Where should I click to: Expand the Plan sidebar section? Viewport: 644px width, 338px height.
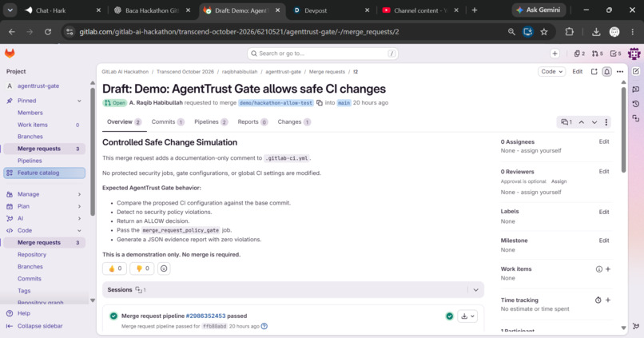(79, 206)
